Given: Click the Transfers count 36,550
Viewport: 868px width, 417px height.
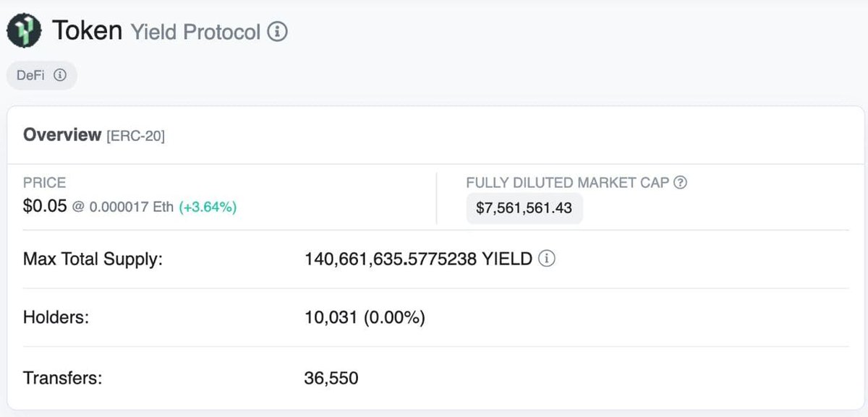Looking at the screenshot, I should [331, 377].
